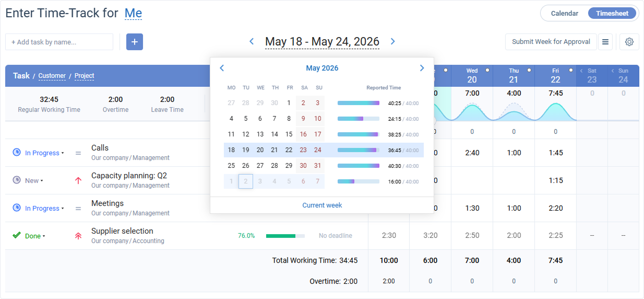The width and height of the screenshot is (644, 299).
Task: Open the hamburger menu next to Submit Week
Action: point(605,42)
